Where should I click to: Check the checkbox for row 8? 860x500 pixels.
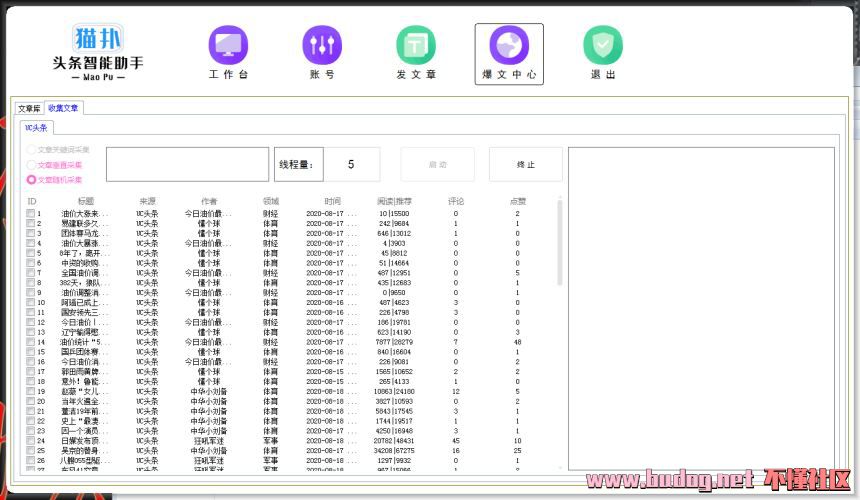[31, 282]
